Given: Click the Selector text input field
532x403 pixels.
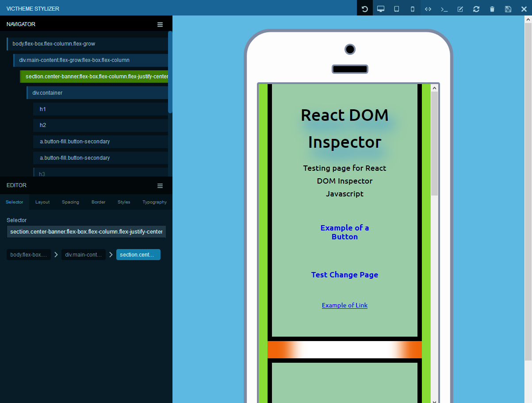Looking at the screenshot, I should click(x=86, y=232).
